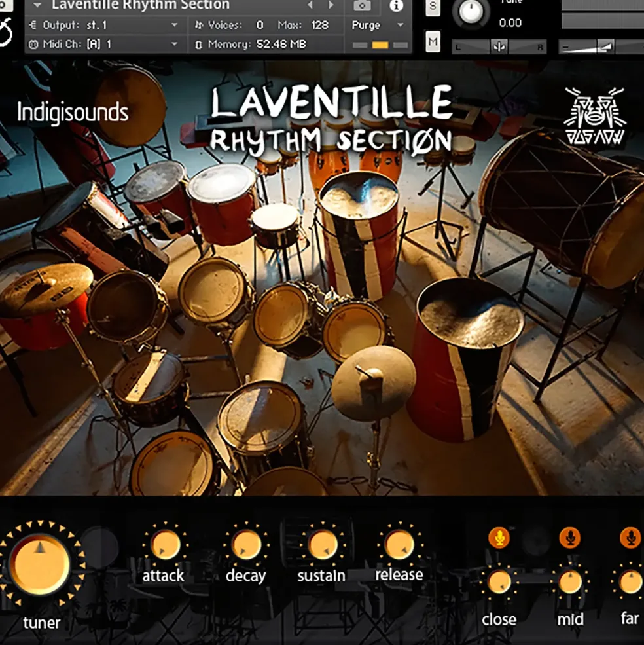644x645 pixels.
Task: Click the Laventille Rhythm Section instrument name
Action: click(141, 5)
